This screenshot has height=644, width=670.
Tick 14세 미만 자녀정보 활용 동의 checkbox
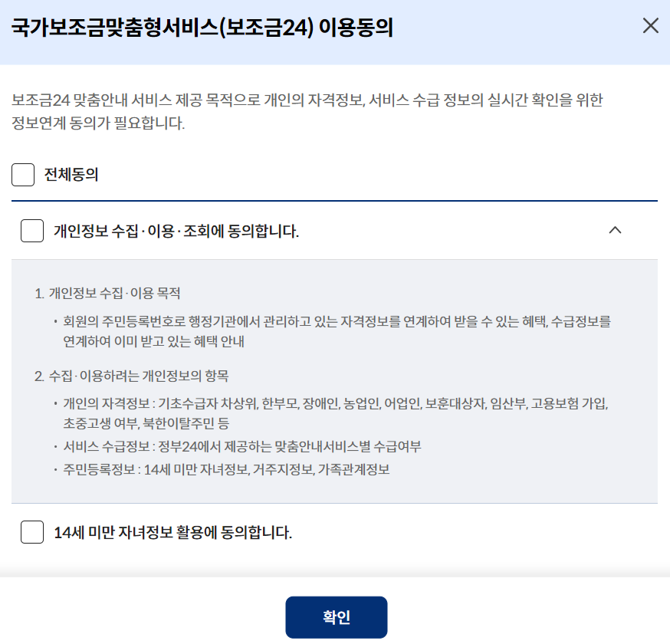click(32, 532)
